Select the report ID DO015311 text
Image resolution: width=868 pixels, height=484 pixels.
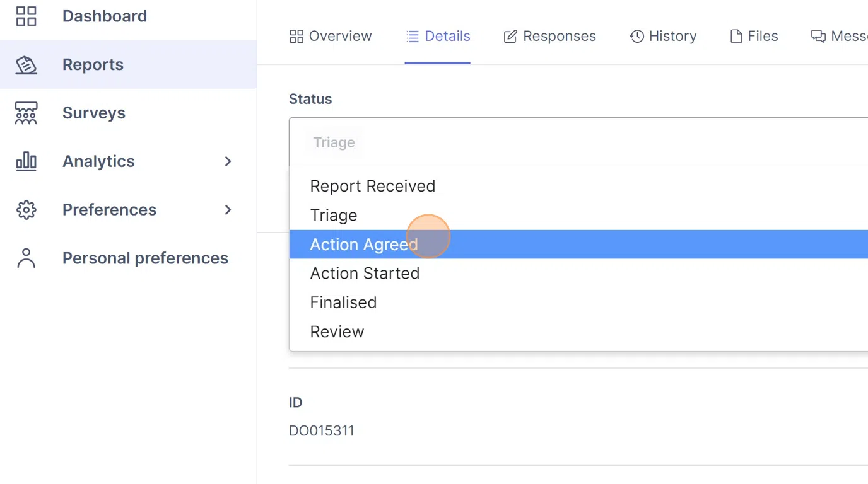point(321,431)
